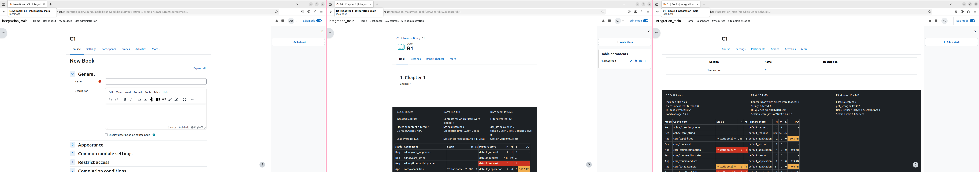Open the AU user menu in B1 Chapter window

619,21
